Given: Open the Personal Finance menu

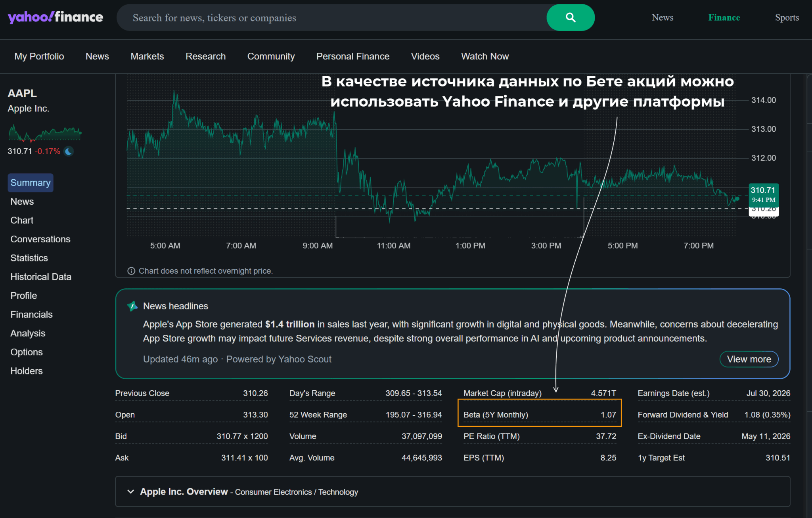Looking at the screenshot, I should coord(353,56).
